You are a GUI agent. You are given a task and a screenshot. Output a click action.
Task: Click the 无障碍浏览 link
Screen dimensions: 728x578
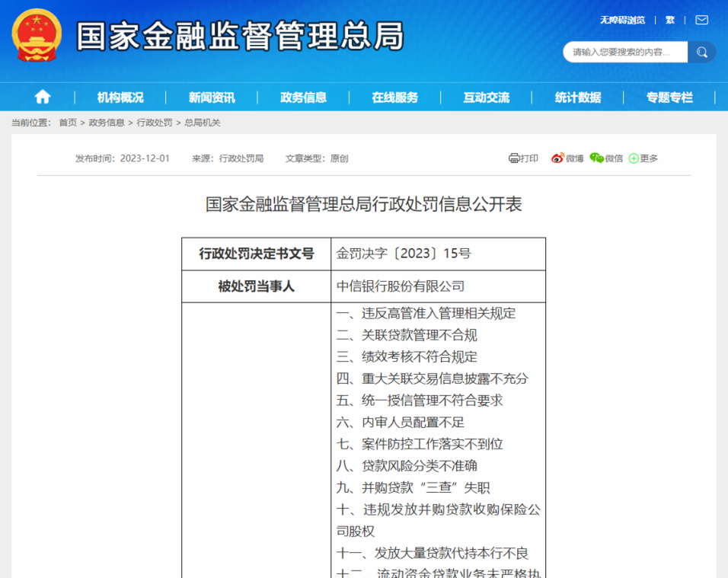[622, 20]
